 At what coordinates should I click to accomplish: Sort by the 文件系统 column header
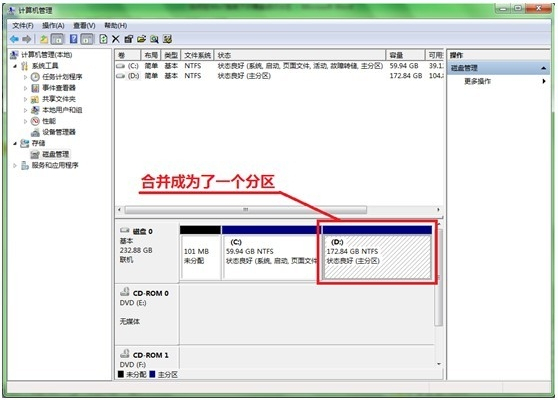click(197, 55)
